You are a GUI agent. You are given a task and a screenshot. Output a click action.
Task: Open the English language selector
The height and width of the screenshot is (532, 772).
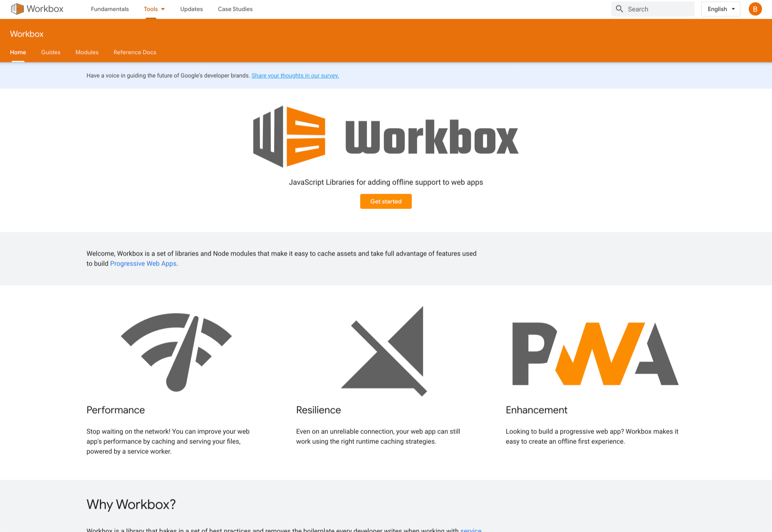coord(720,9)
